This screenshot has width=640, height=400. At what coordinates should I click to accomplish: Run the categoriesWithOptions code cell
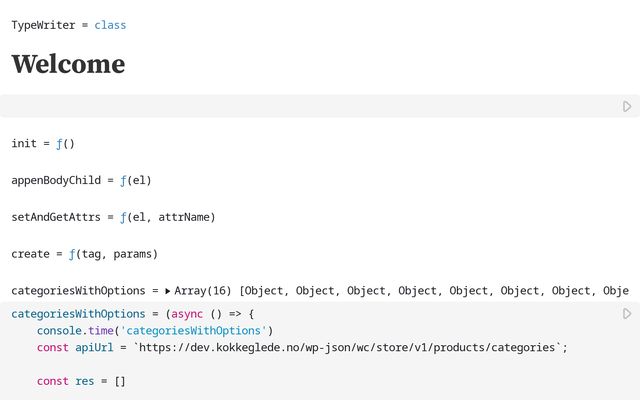[627, 314]
